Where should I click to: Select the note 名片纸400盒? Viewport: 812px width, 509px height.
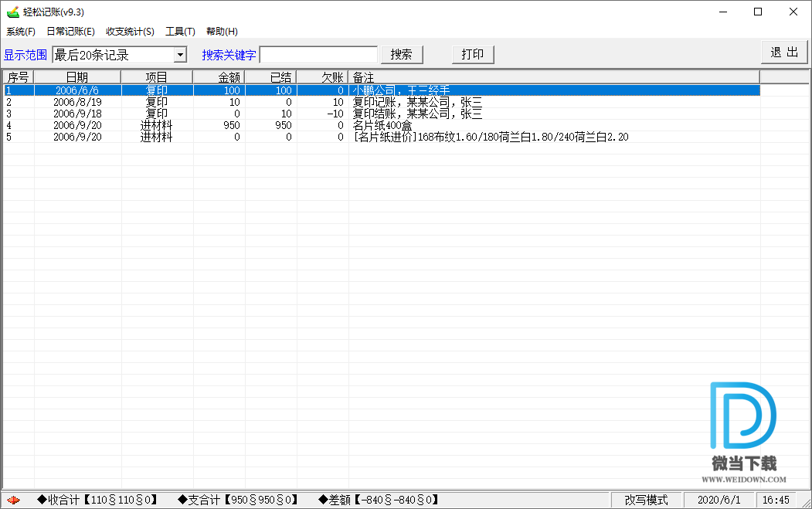pyautogui.click(x=382, y=125)
